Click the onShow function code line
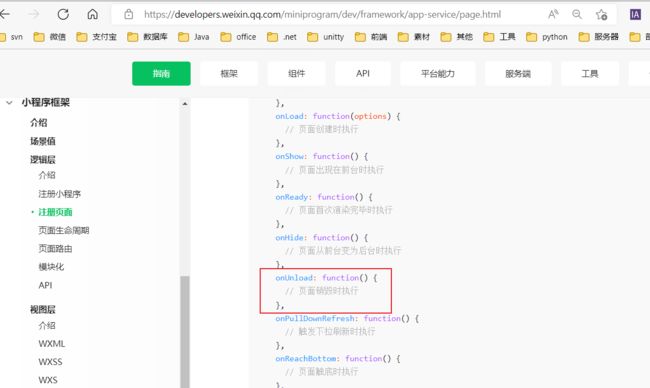Viewport: 650px width, 388px height. point(322,157)
